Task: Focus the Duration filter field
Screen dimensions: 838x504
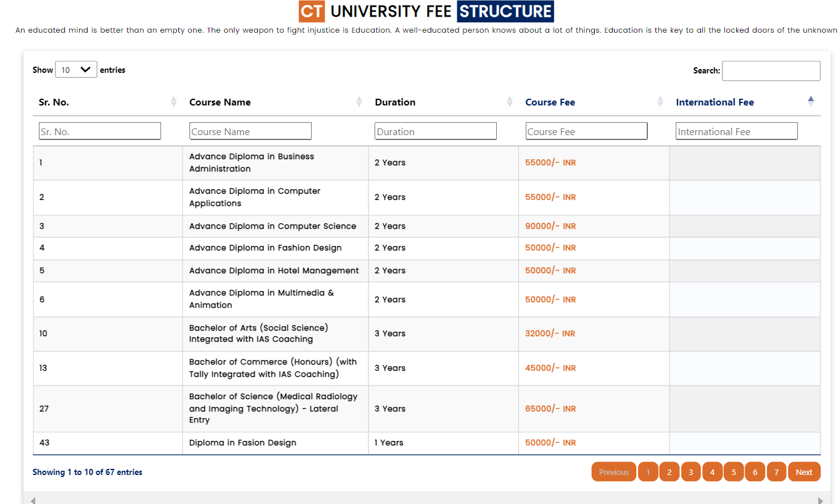Action: [436, 131]
